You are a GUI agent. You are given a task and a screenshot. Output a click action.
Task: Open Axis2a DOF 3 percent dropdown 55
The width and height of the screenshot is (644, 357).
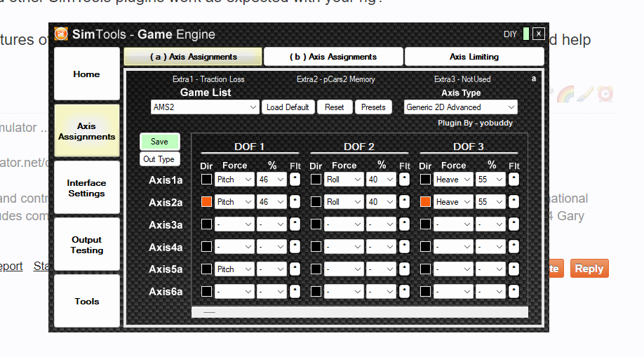(490, 202)
